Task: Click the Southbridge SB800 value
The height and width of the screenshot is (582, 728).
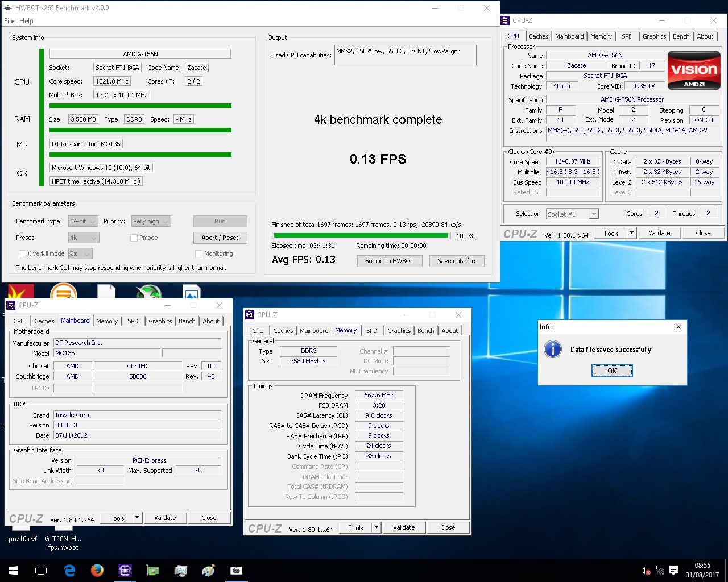Action: coord(138,376)
